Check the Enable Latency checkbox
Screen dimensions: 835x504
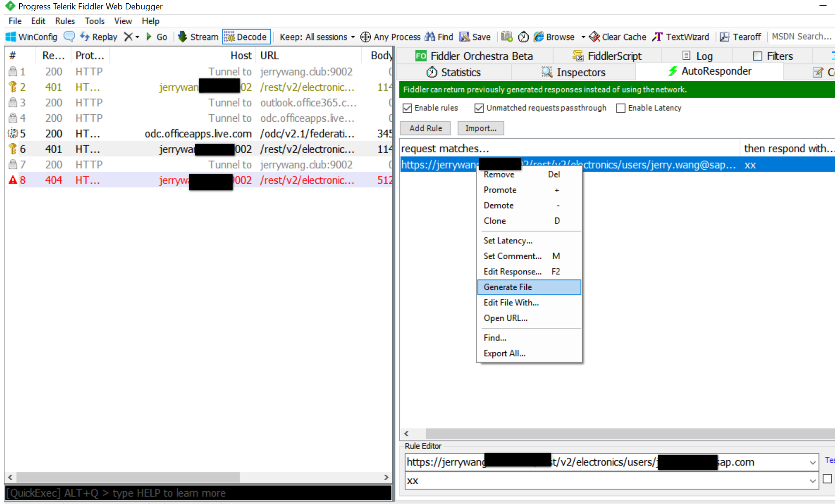[621, 108]
